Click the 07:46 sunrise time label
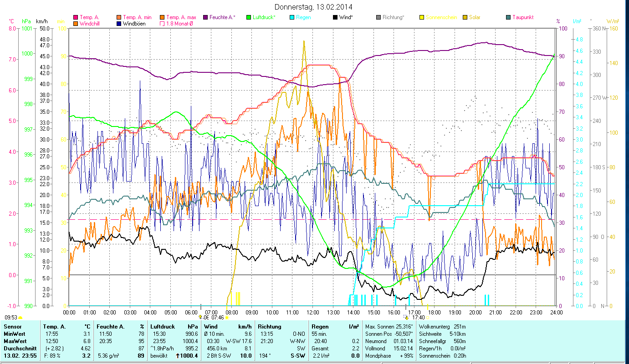629x364 pixels. tap(218, 318)
